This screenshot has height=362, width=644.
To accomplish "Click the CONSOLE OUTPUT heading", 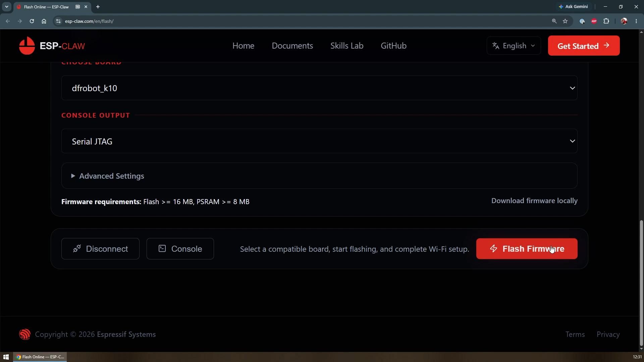I will (96, 115).
